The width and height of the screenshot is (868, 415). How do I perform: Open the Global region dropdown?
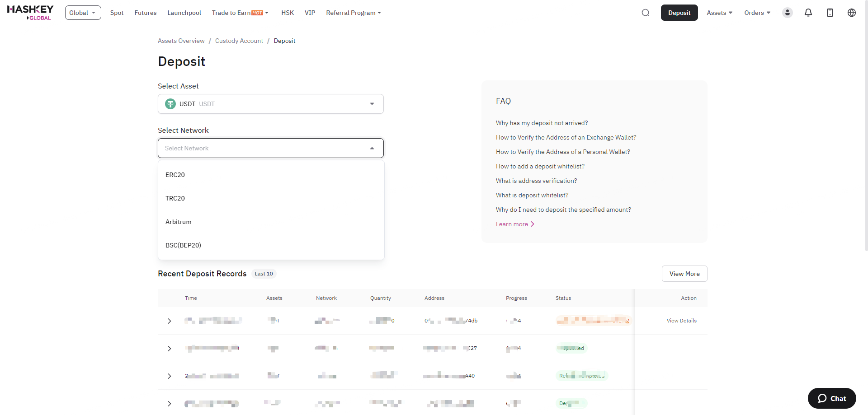point(83,13)
